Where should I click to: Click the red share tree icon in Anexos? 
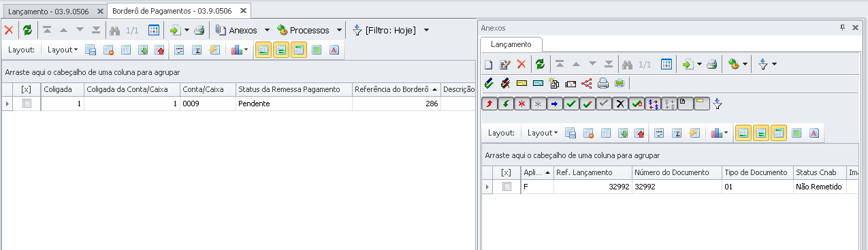(587, 84)
